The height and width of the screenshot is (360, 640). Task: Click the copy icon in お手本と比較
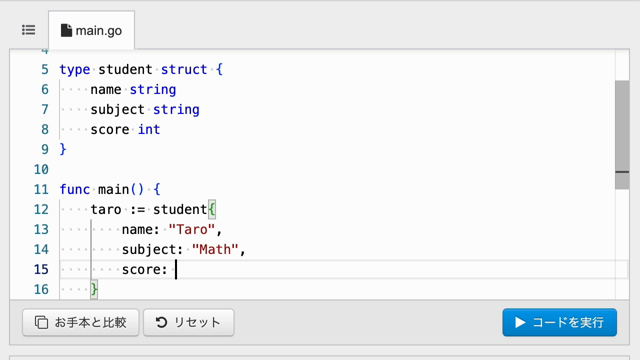[41, 322]
